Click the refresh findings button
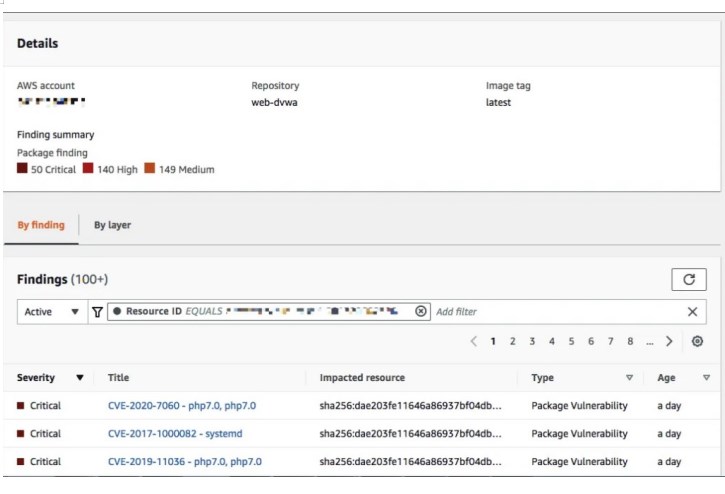 pos(690,280)
